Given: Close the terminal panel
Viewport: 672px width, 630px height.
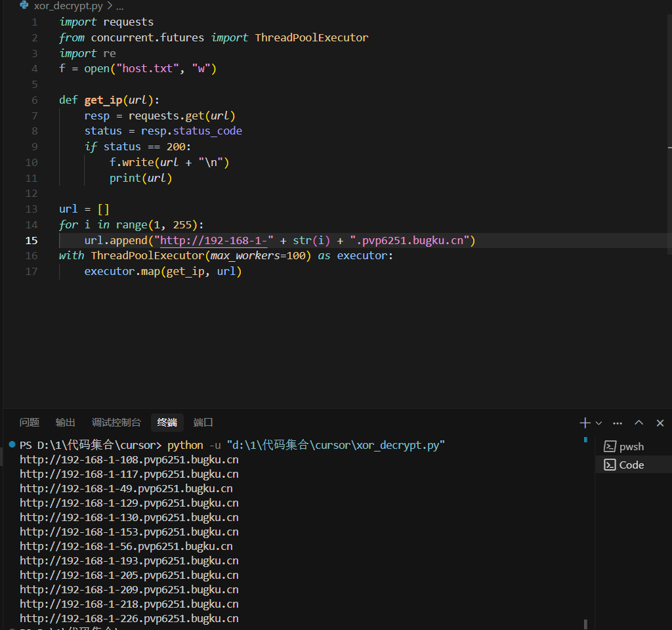Looking at the screenshot, I should point(660,423).
